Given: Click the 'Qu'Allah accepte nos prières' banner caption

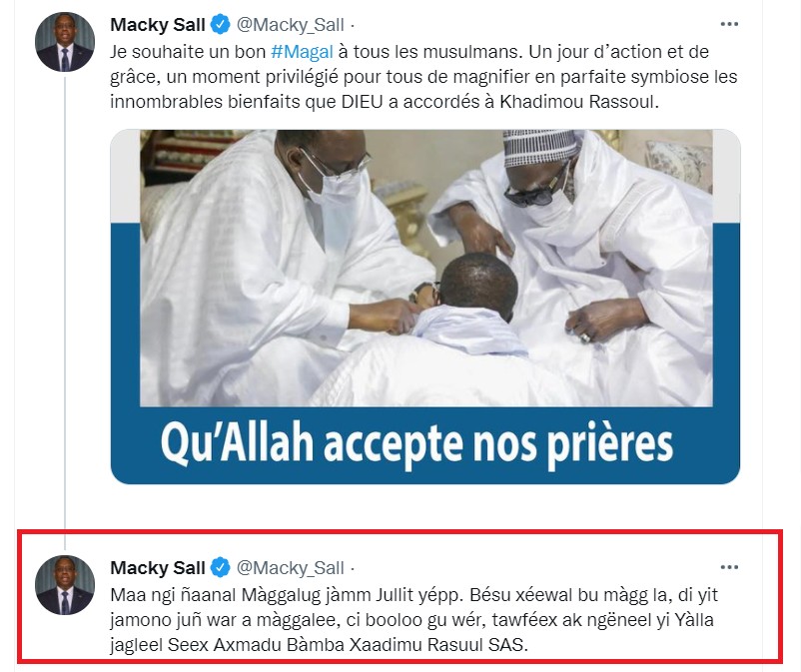Looking at the screenshot, I should click(416, 443).
